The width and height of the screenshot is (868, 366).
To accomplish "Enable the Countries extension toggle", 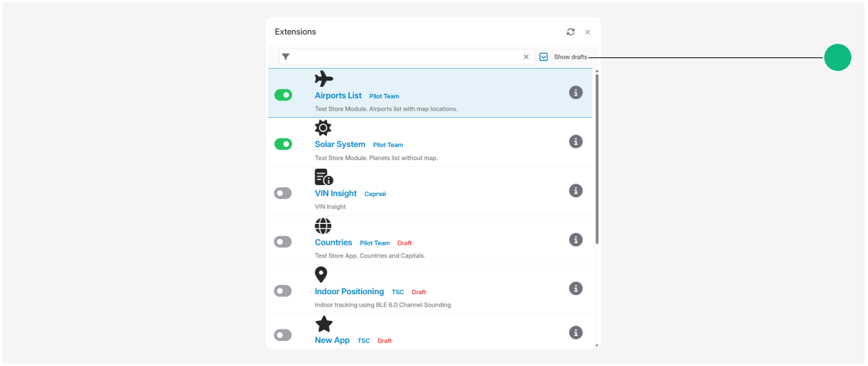I will [283, 242].
